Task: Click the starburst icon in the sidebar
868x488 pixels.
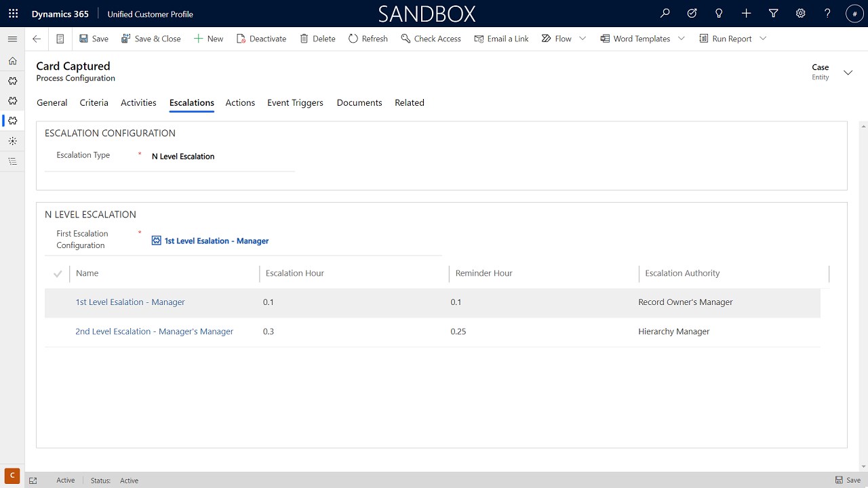Action: (x=12, y=141)
